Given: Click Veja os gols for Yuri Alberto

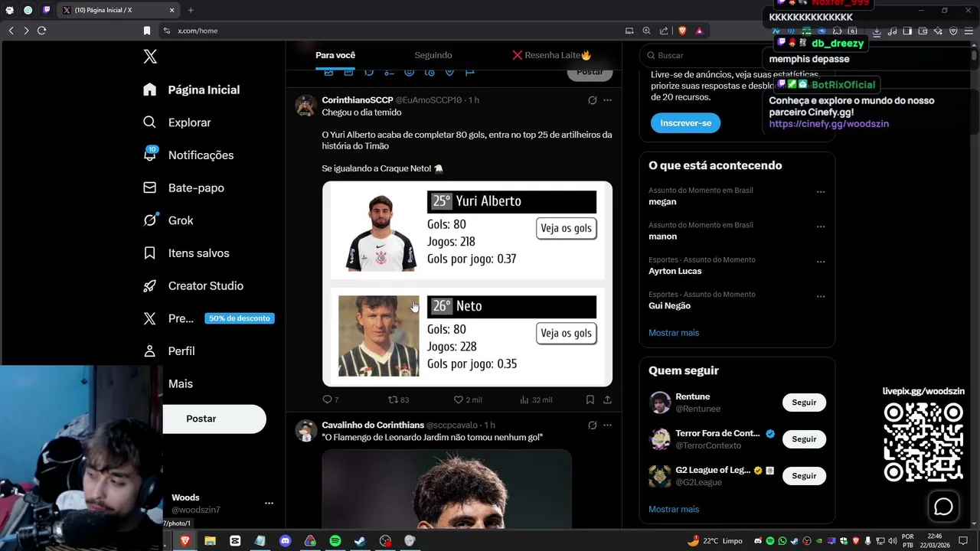Looking at the screenshot, I should click(566, 228).
